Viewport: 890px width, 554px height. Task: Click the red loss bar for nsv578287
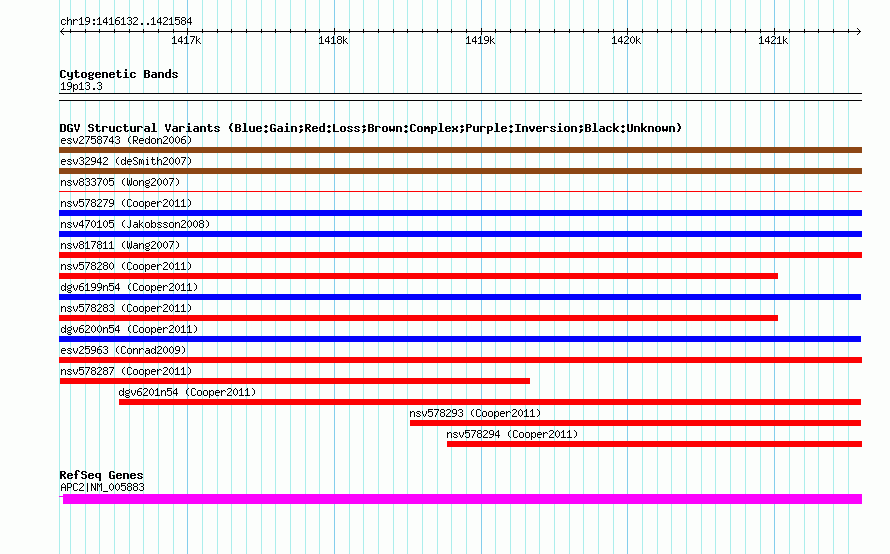point(295,381)
